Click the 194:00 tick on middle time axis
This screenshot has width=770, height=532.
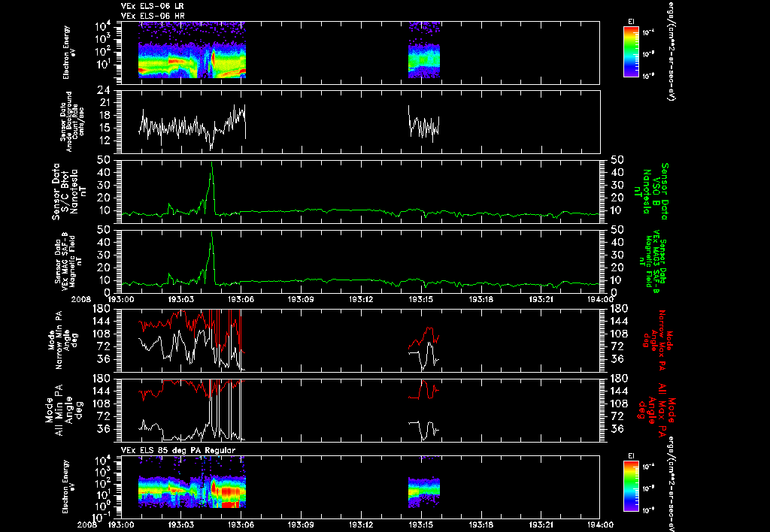click(x=600, y=299)
